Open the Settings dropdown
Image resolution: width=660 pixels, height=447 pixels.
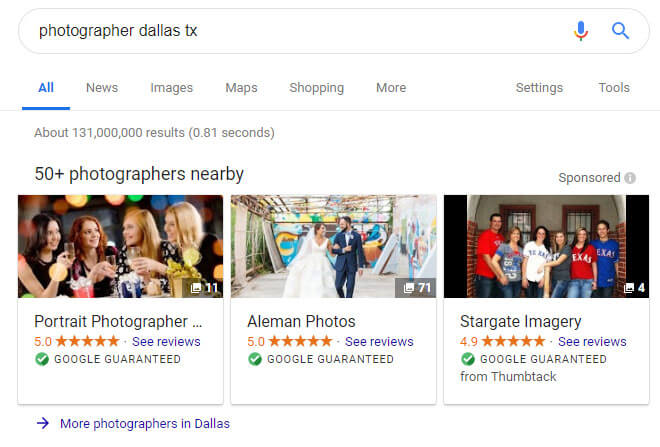539,88
